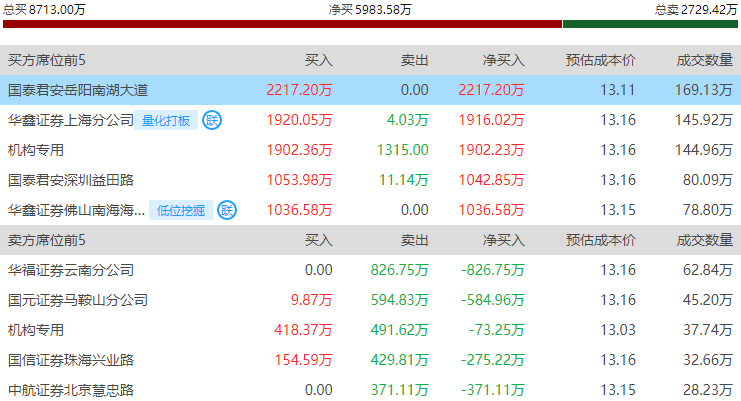Click buy amount 1920.05万
This screenshot has width=741, height=401.
(299, 120)
